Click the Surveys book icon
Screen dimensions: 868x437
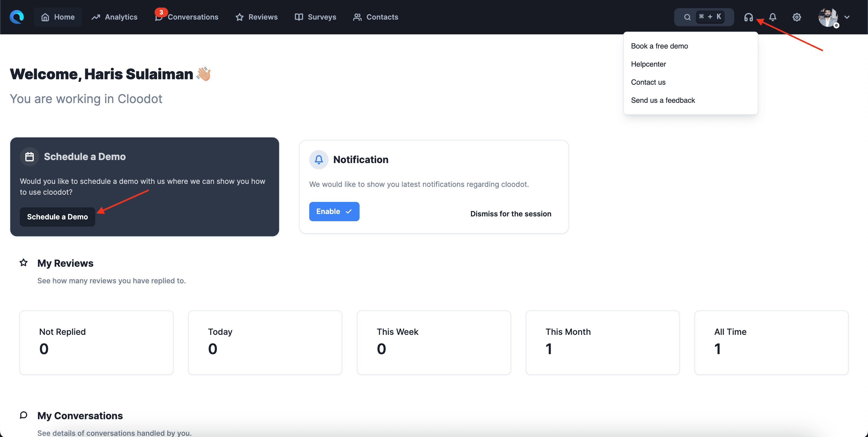[299, 17]
